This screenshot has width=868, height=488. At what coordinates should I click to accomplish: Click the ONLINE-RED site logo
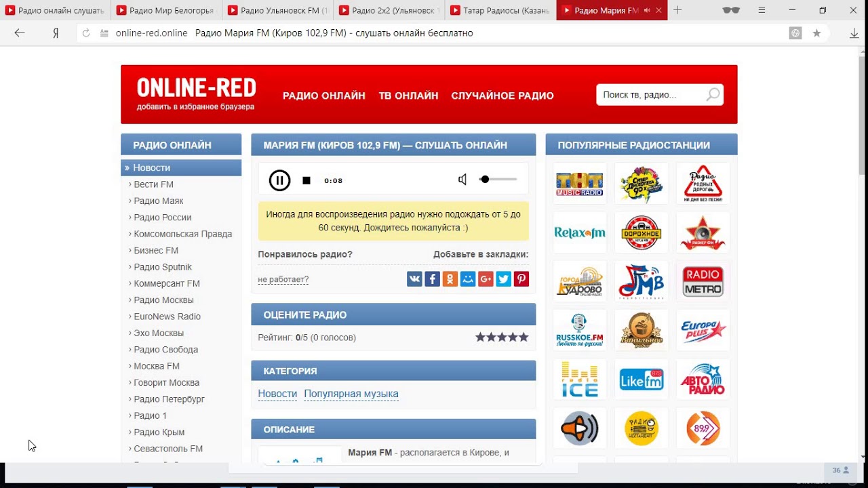[x=197, y=88]
